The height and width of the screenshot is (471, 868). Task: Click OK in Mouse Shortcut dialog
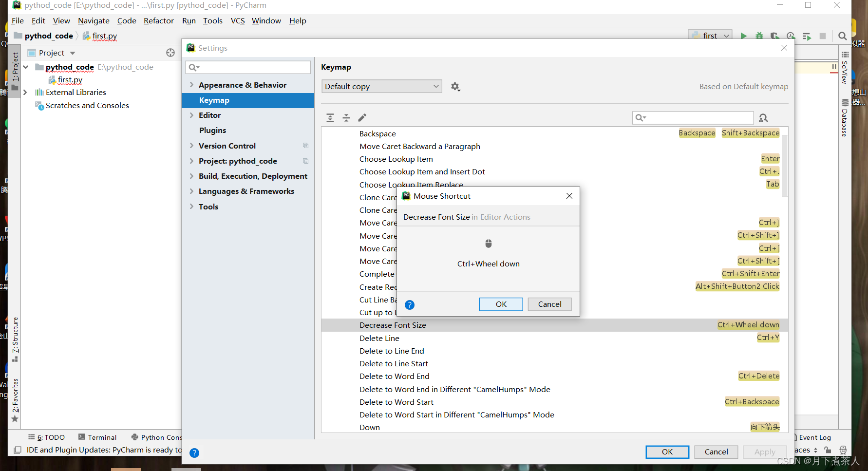pos(501,304)
